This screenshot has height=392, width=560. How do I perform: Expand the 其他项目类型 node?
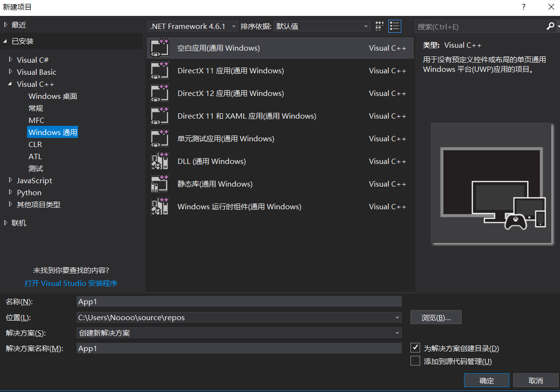click(x=10, y=204)
